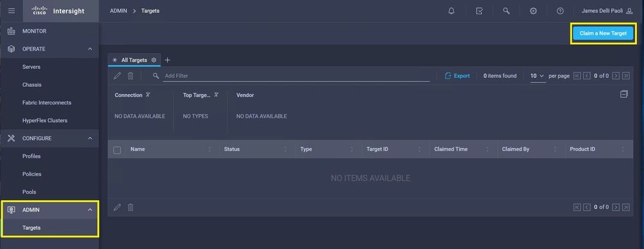Clear the Top Targets widget filter
Viewport: 644px width, 249px height.
[x=216, y=95]
